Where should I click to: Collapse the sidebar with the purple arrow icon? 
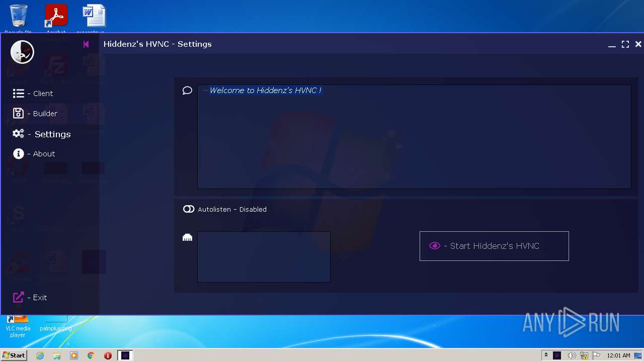tap(86, 44)
